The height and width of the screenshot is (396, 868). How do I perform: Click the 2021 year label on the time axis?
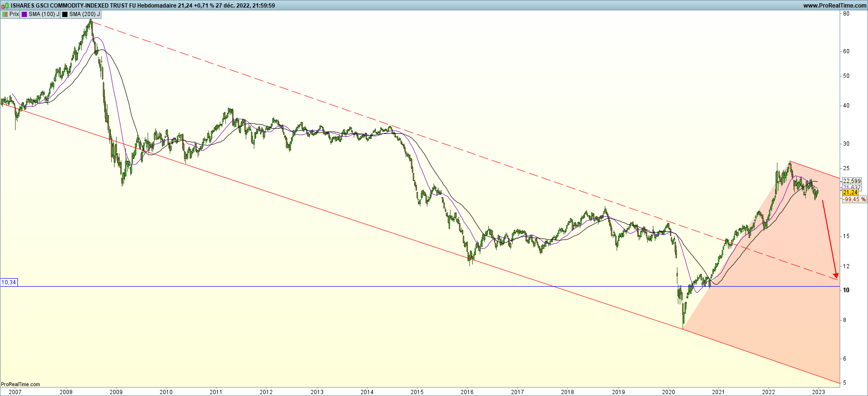coord(718,392)
